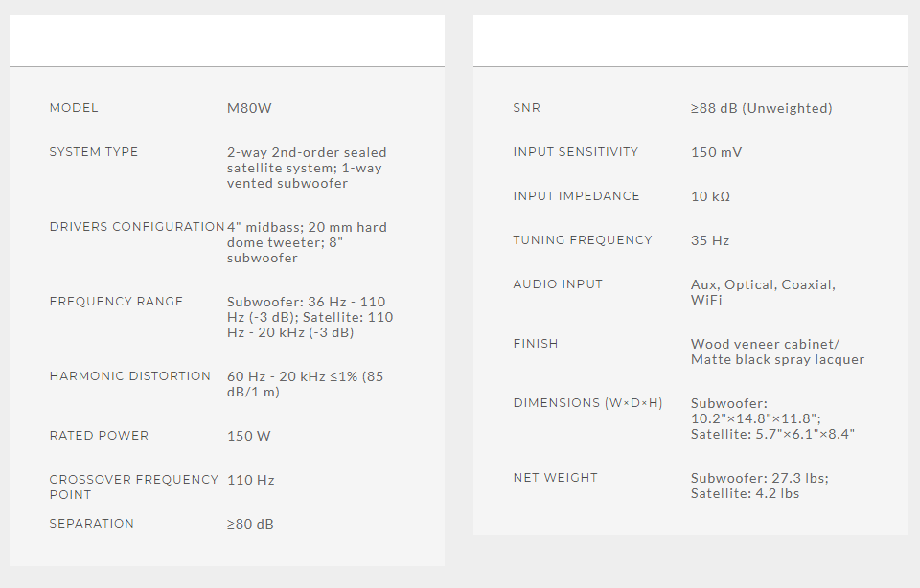
Task: Select the ≥80 dB separation value
Action: [x=251, y=524]
